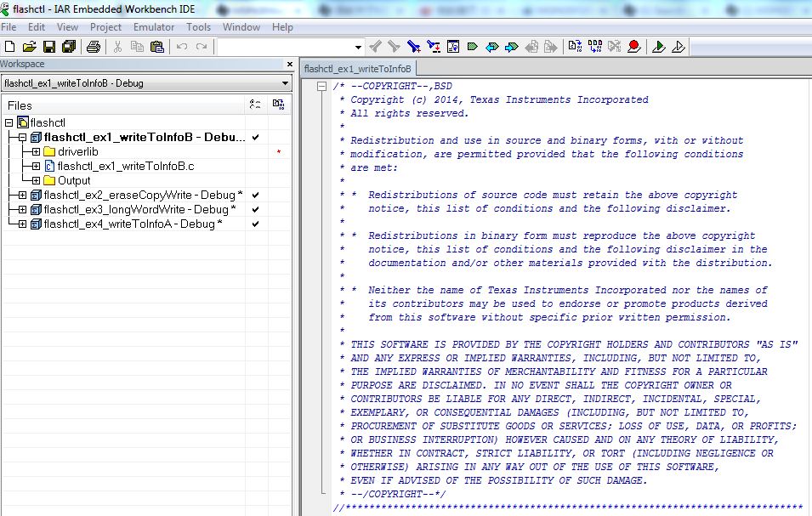Select the driverlib folder in the tree
This screenshot has width=812, height=516.
point(77,151)
